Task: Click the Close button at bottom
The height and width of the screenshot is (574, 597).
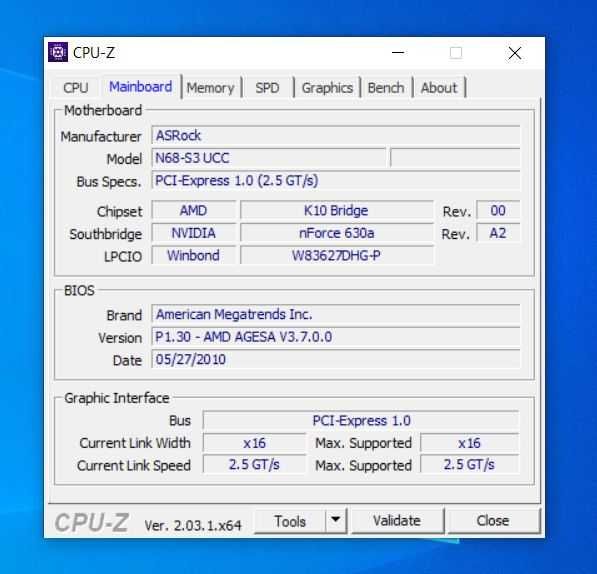Action: [493, 521]
